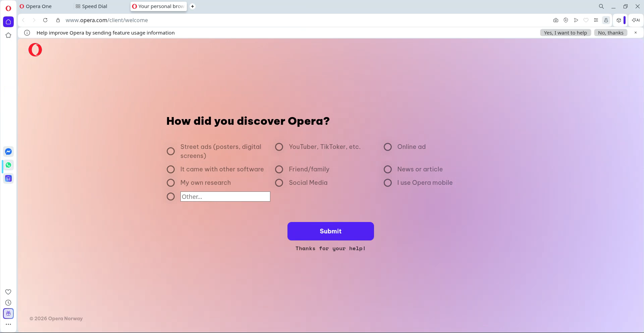Take a snapshot with the camera icon
The height and width of the screenshot is (333, 644).
556,20
